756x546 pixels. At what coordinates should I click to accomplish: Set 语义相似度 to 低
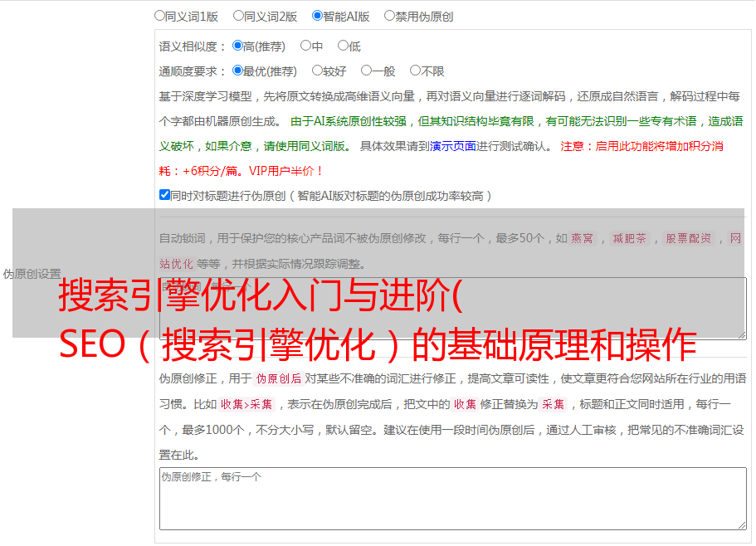tap(343, 46)
